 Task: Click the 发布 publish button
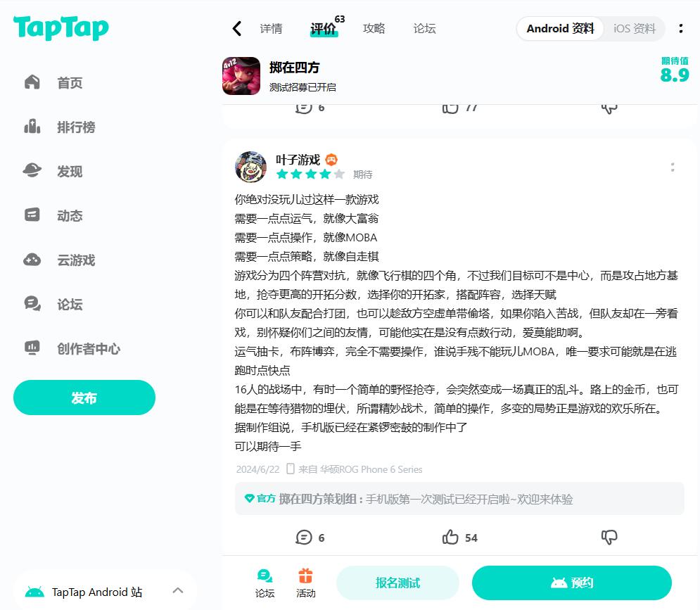84,398
